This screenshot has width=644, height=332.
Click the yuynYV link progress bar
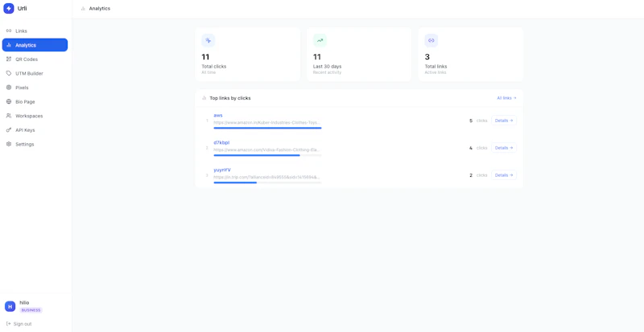267,182
